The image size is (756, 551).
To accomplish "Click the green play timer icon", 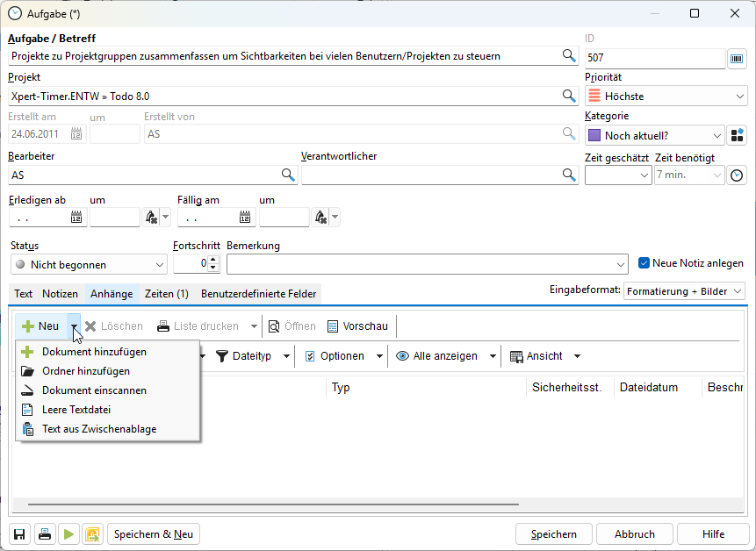I will click(68, 534).
